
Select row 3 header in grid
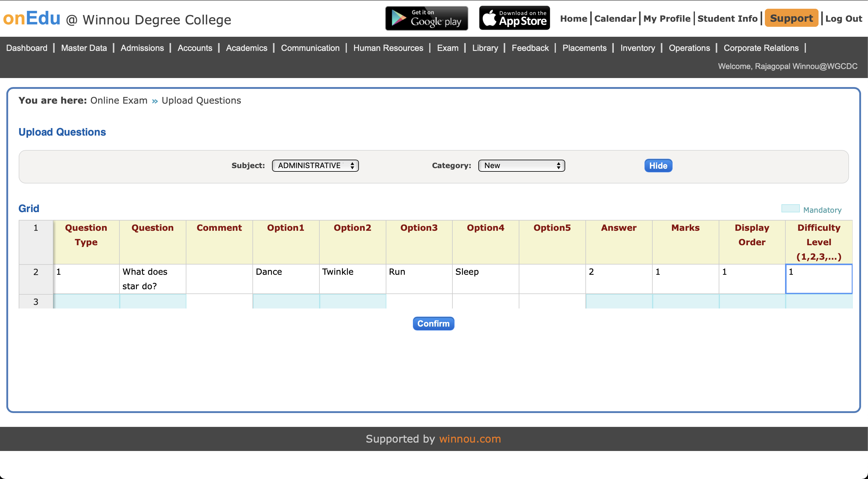tap(36, 302)
